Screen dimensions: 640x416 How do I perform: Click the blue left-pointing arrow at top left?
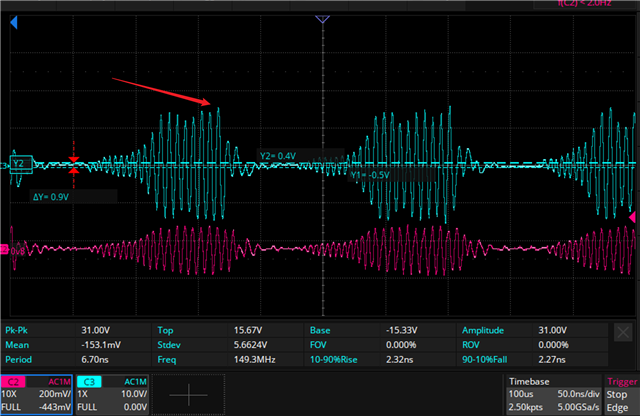(14, 22)
